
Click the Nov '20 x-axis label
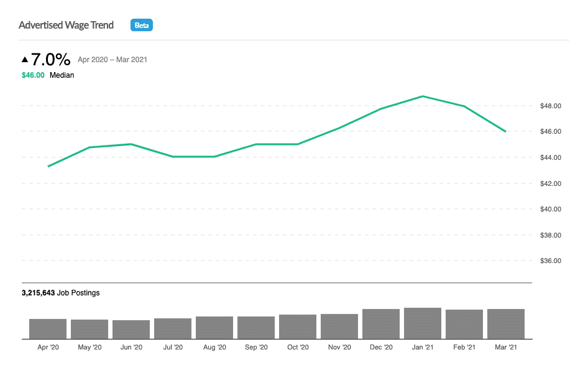pos(339,347)
